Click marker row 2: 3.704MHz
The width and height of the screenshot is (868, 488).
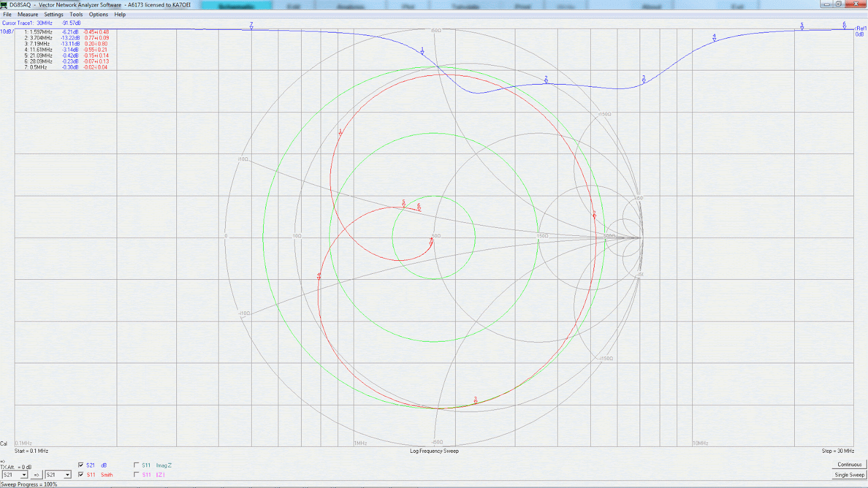(66, 38)
